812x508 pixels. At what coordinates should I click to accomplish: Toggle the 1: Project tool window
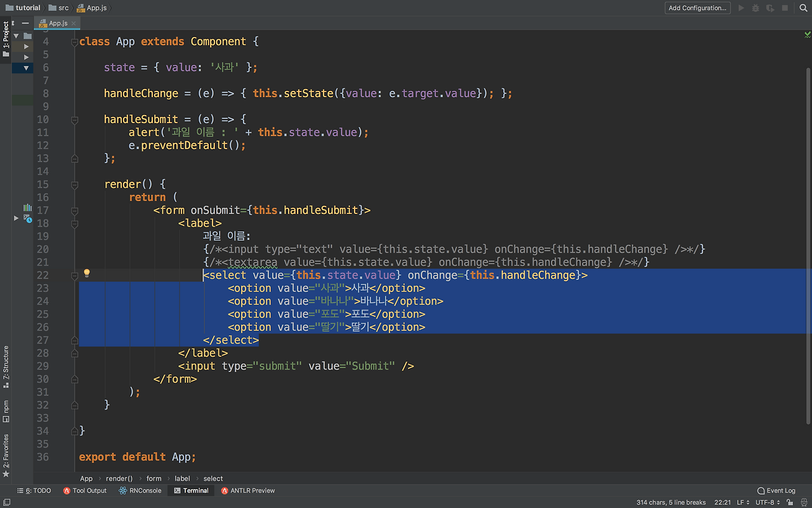pyautogui.click(x=6, y=38)
